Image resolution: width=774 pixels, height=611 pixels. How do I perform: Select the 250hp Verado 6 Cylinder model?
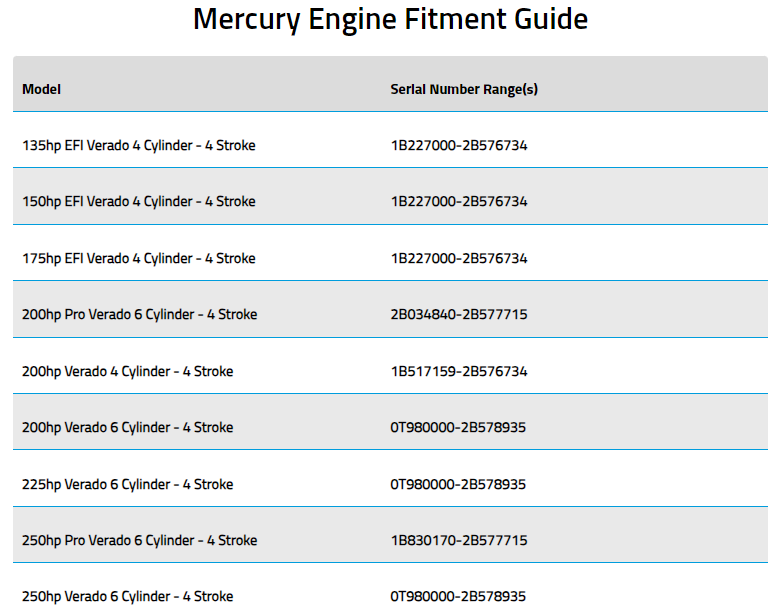pos(128,597)
